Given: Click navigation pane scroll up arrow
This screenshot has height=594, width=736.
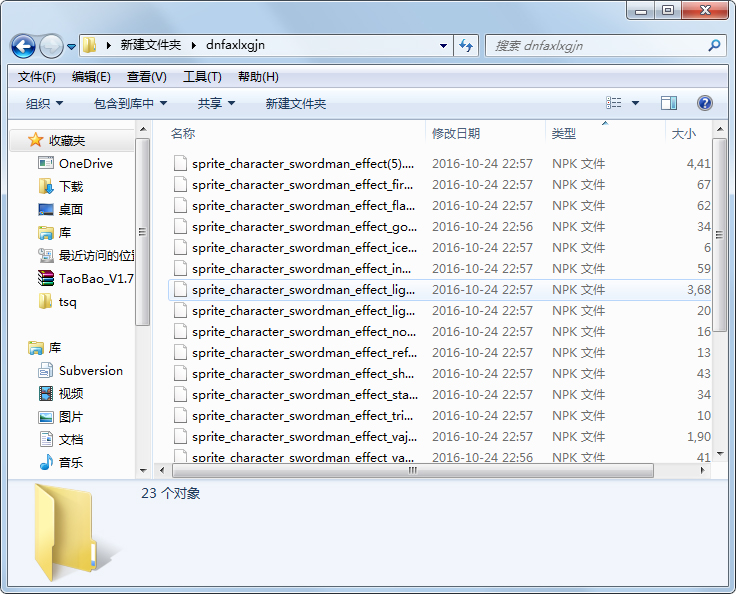Looking at the screenshot, I should coord(143,129).
